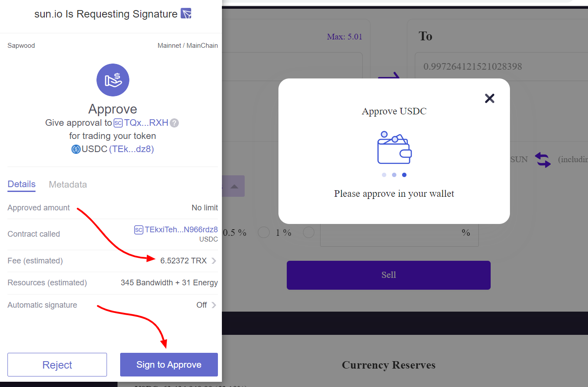Click the Sapwood account name
Image resolution: width=588 pixels, height=387 pixels.
(21, 46)
